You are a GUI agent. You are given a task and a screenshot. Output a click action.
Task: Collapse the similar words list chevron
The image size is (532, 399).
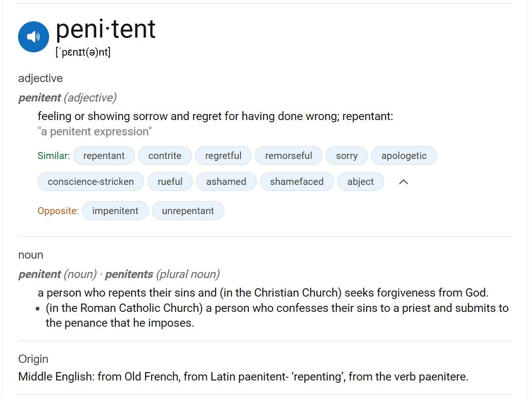click(x=404, y=182)
